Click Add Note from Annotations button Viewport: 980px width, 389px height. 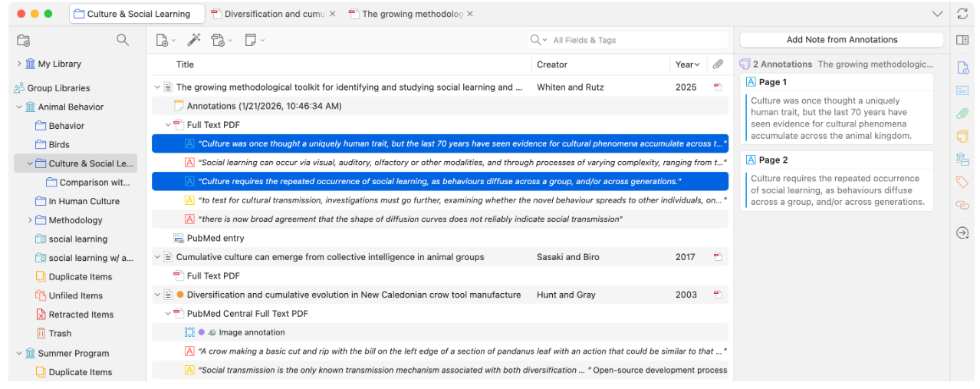coord(841,40)
